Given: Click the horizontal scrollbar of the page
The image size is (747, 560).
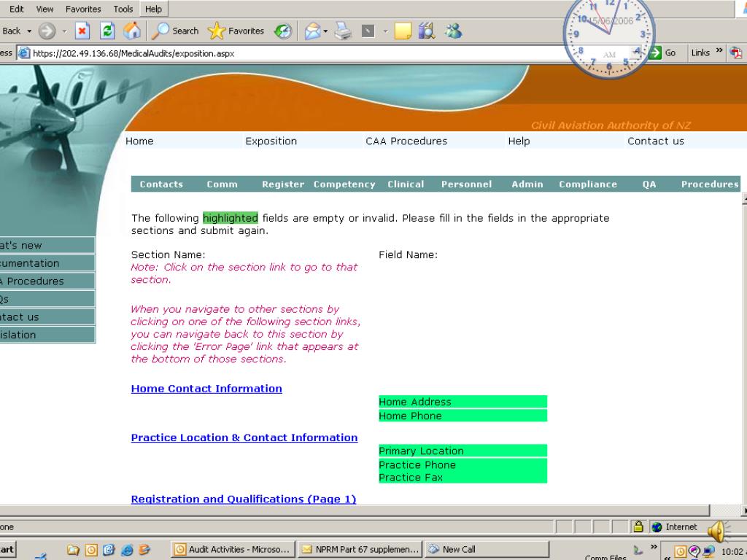Looking at the screenshot, I should (x=355, y=510).
